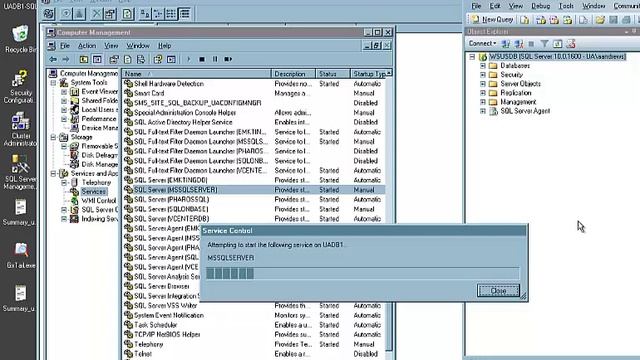640x360 pixels.
Task: Open Recycle Bin desktop icon
Action: tap(20, 39)
